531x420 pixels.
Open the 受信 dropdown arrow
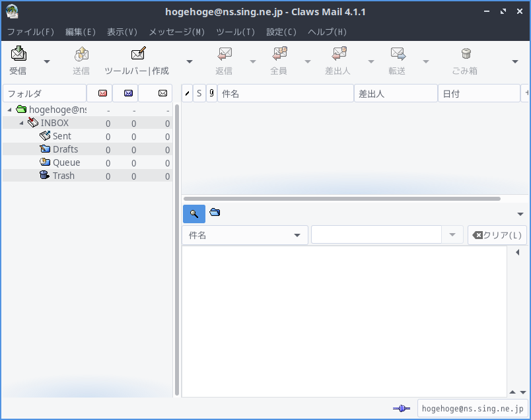click(47, 61)
